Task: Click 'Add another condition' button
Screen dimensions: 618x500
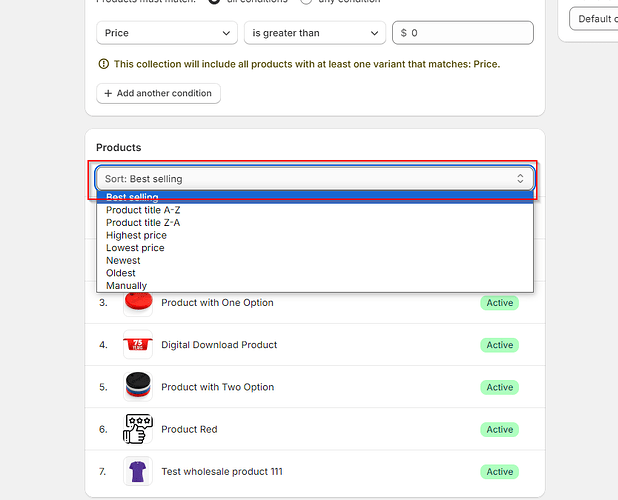Action: click(158, 93)
